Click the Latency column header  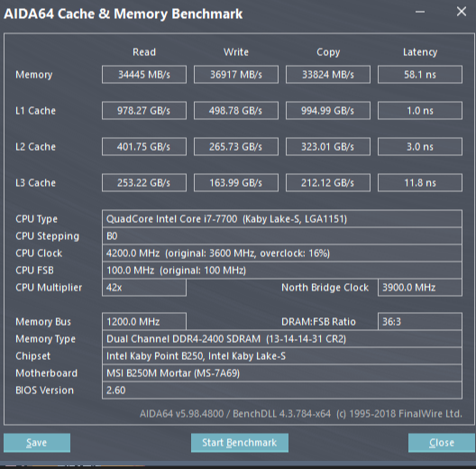pos(420,52)
